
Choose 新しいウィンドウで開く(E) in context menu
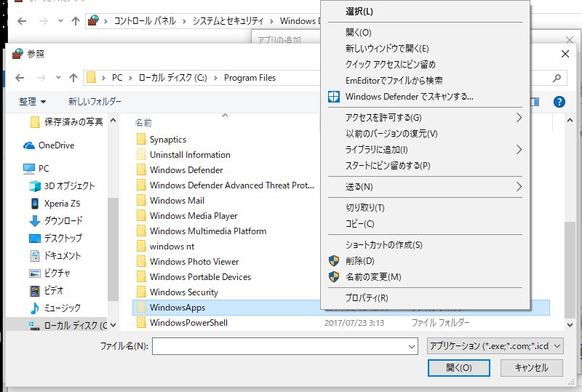click(x=425, y=48)
